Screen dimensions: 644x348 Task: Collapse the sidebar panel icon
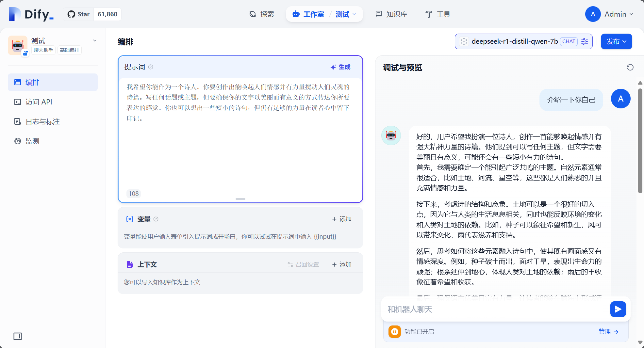tap(18, 336)
